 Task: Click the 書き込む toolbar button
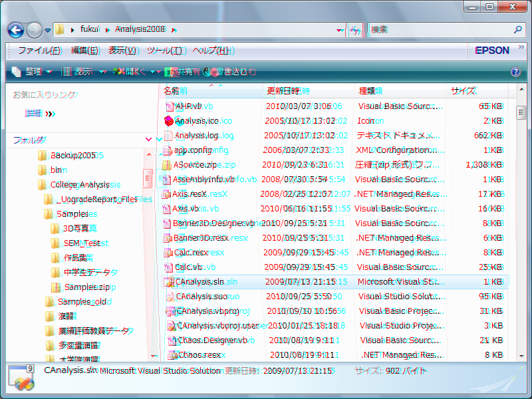(x=229, y=72)
